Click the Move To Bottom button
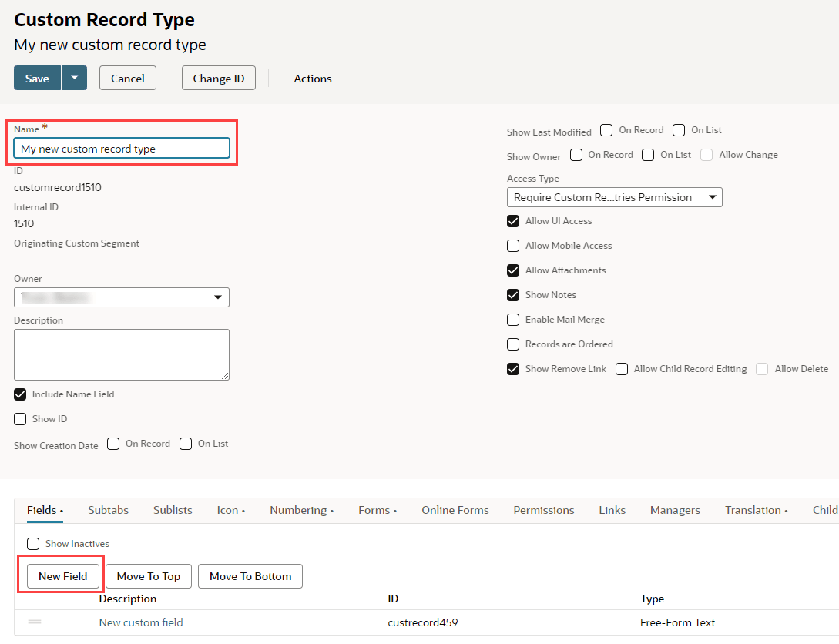The image size is (839, 644). pos(250,575)
